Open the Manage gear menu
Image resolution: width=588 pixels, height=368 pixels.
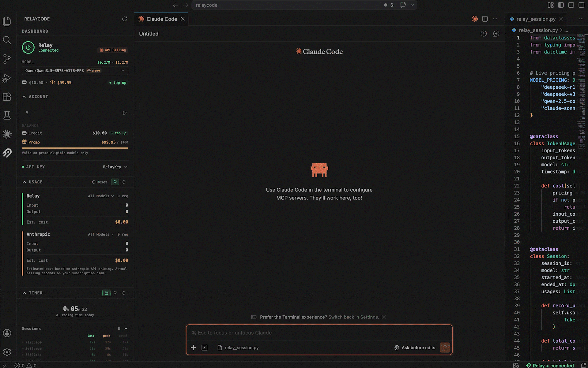(7, 352)
